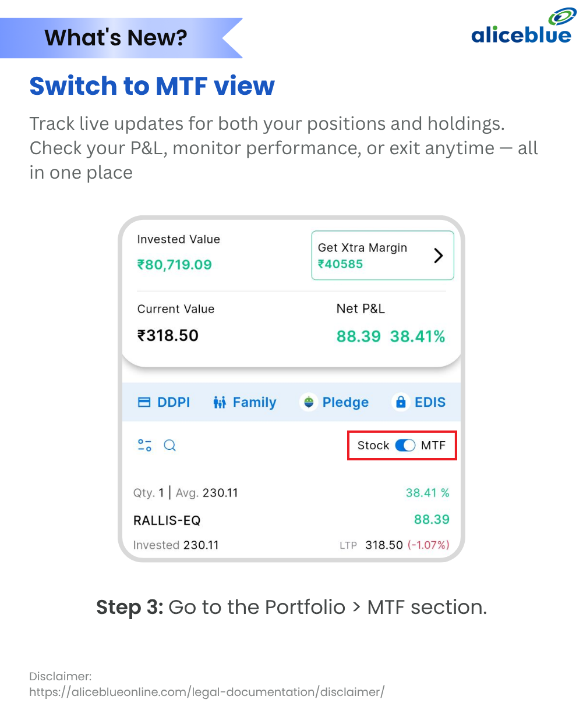Click the DDPI text label
Image resolution: width=583 pixels, height=728 pixels.
point(174,402)
